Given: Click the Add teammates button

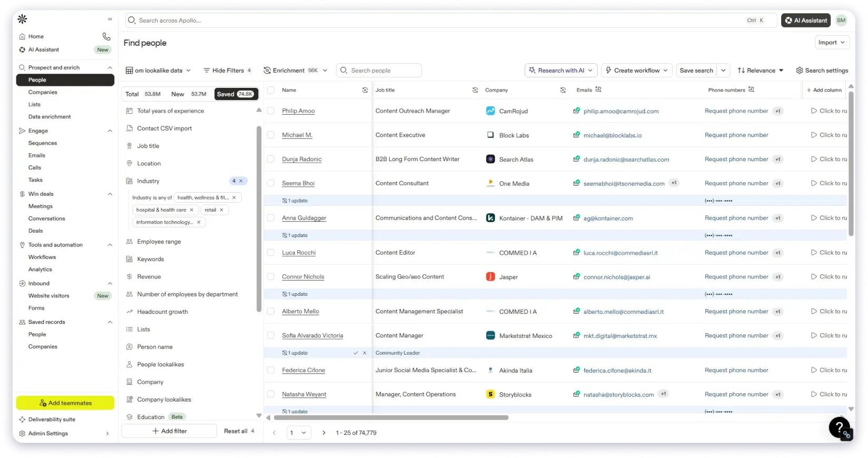Looking at the screenshot, I should pyautogui.click(x=65, y=403).
